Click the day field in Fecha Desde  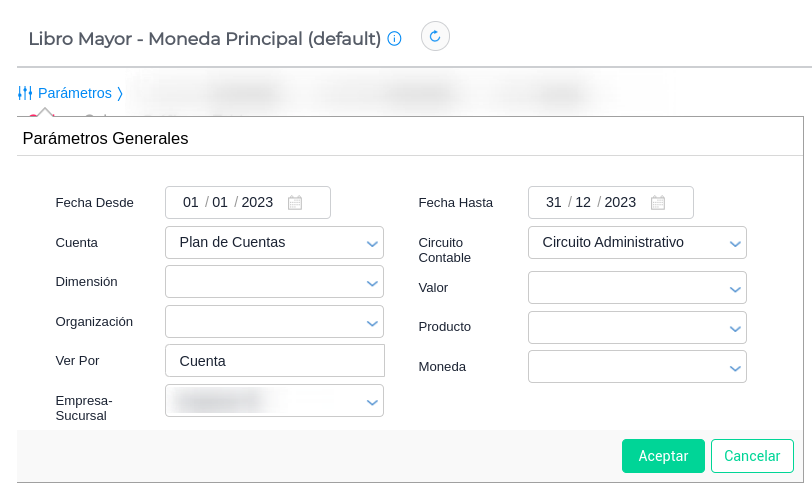click(x=191, y=202)
